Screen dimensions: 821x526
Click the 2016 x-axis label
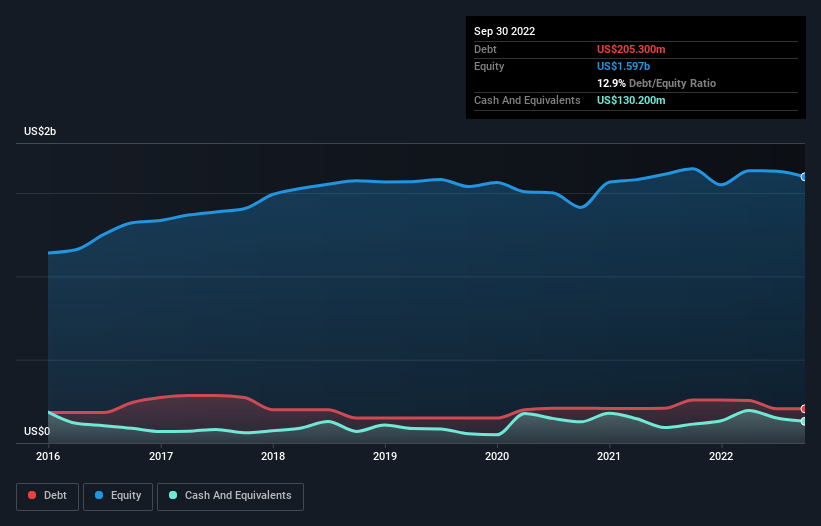point(48,456)
